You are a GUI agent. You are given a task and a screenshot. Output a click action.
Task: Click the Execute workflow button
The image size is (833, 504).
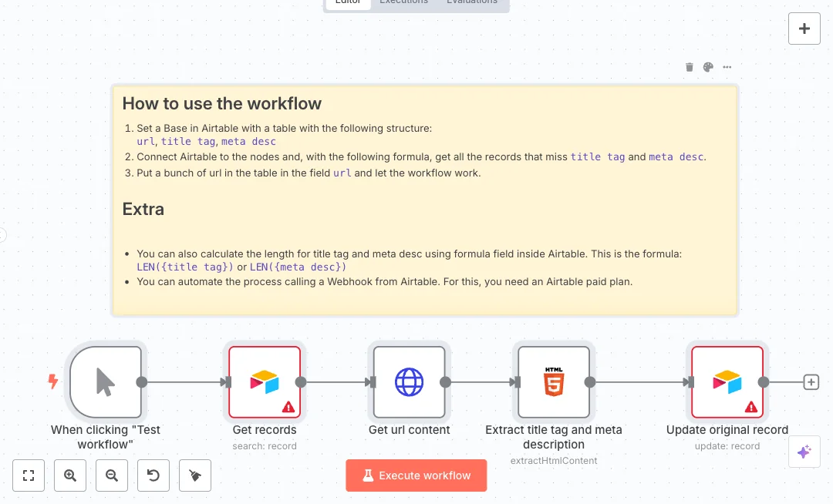(416, 475)
